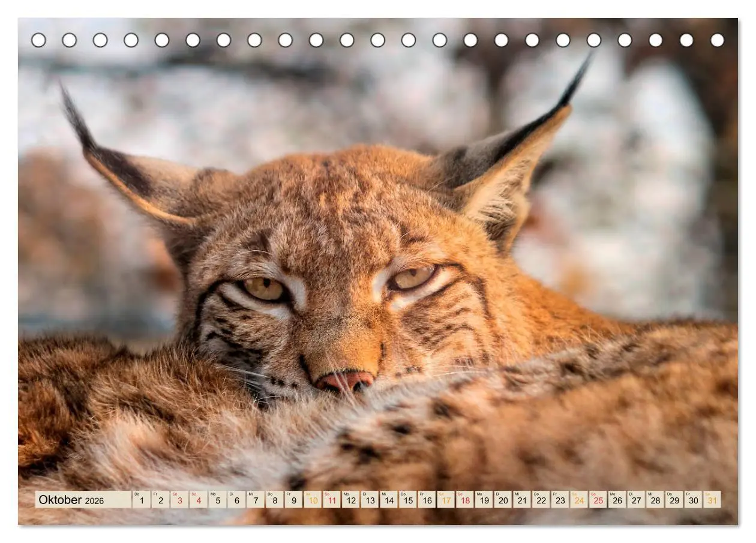Click the Oktober 2026 month label

pyautogui.click(x=83, y=499)
